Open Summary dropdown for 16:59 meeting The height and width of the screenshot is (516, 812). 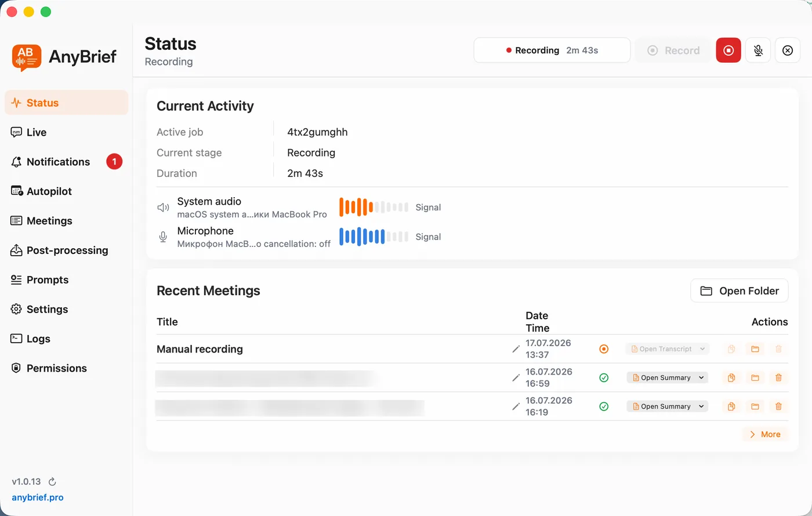(x=668, y=377)
